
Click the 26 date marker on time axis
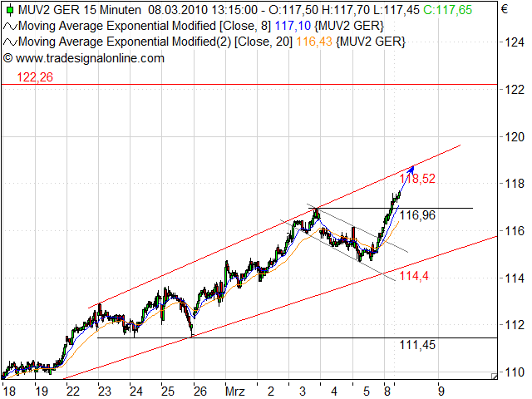click(199, 388)
